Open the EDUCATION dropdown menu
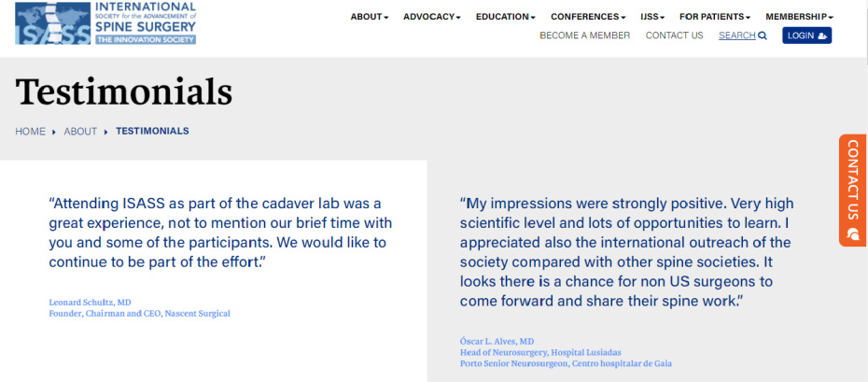 506,17
